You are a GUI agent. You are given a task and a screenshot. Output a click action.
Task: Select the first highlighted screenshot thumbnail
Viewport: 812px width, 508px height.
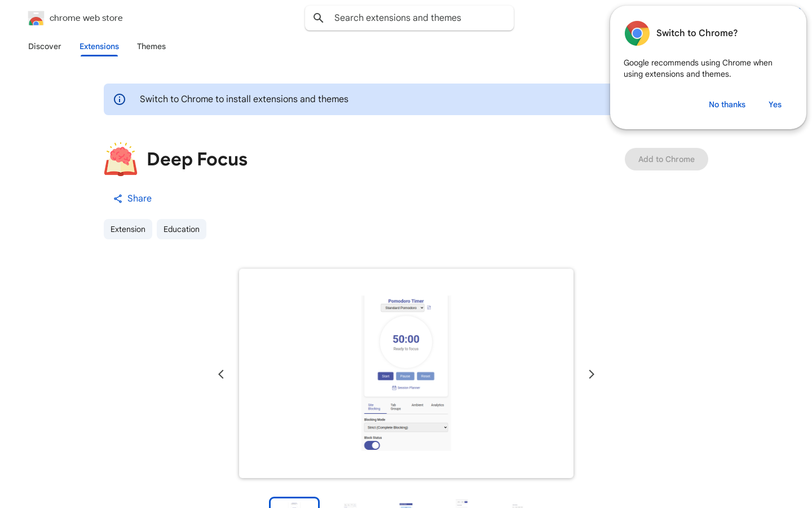click(294, 503)
